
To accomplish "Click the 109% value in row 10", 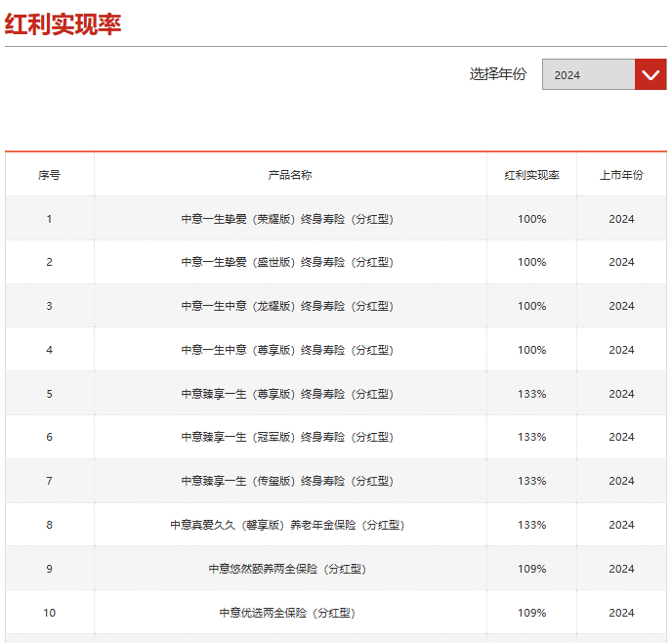I will click(531, 613).
